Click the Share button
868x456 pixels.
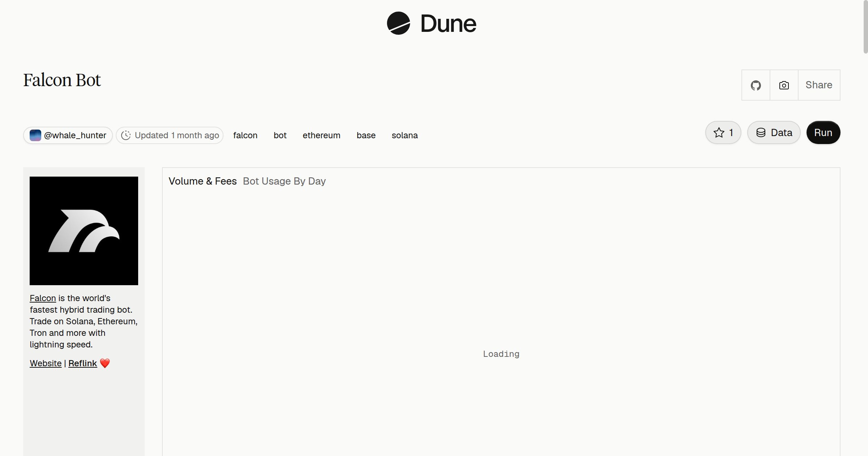[x=819, y=85]
